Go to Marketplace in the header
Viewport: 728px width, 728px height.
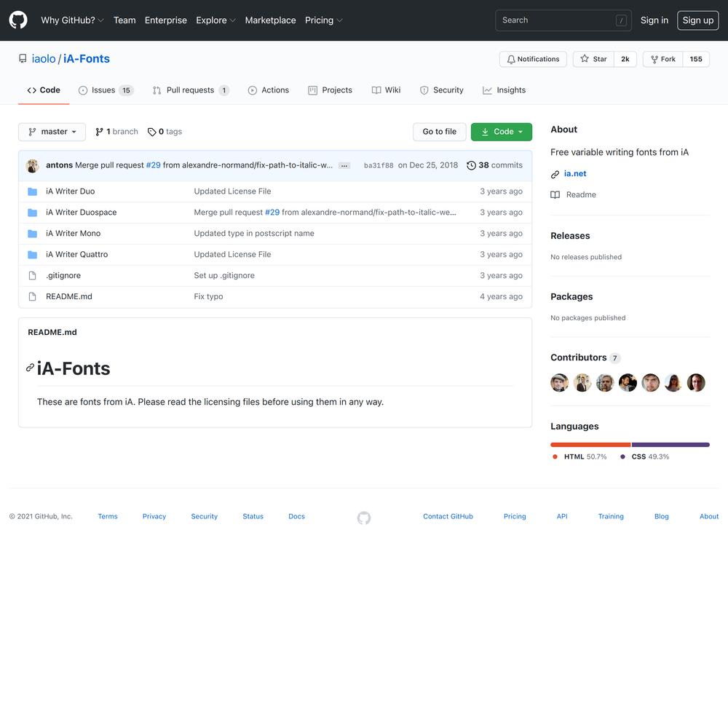click(x=270, y=20)
